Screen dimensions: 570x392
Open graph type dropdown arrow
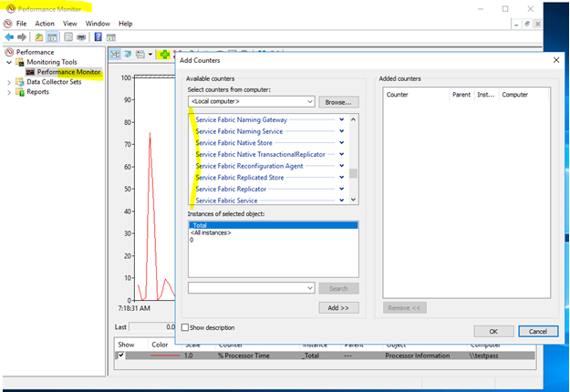(150, 55)
